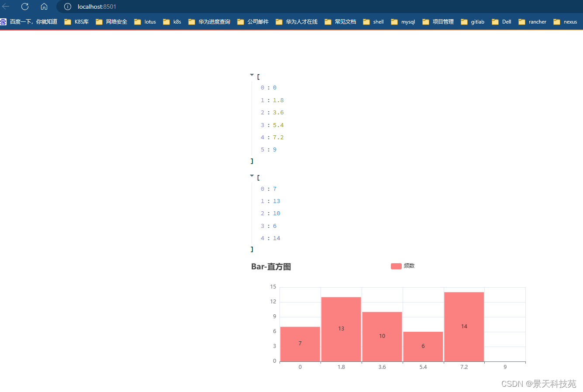The height and width of the screenshot is (392, 583).
Task: Click the disclosure triangle above the frequency list
Action: point(252,175)
